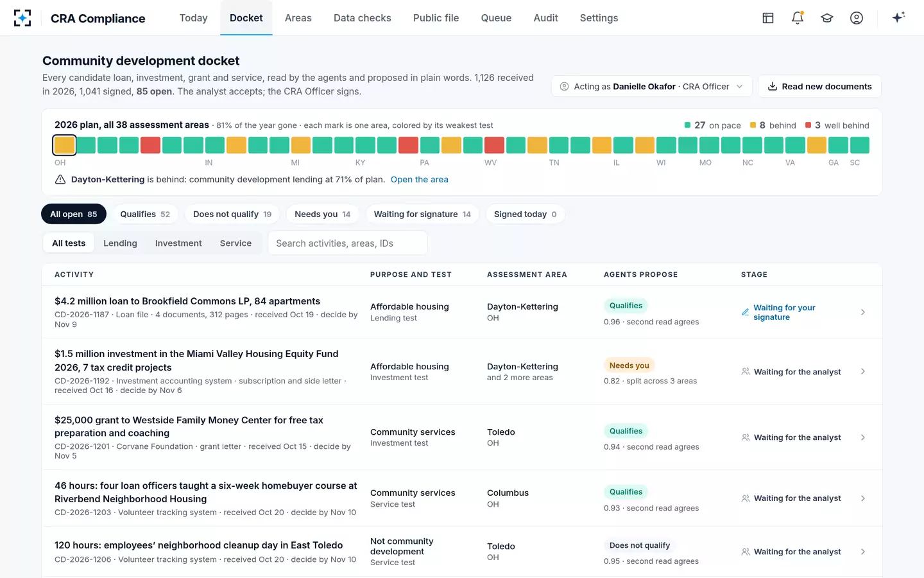Switch to the Today tab
Image resolution: width=924 pixels, height=578 pixels.
tap(193, 18)
